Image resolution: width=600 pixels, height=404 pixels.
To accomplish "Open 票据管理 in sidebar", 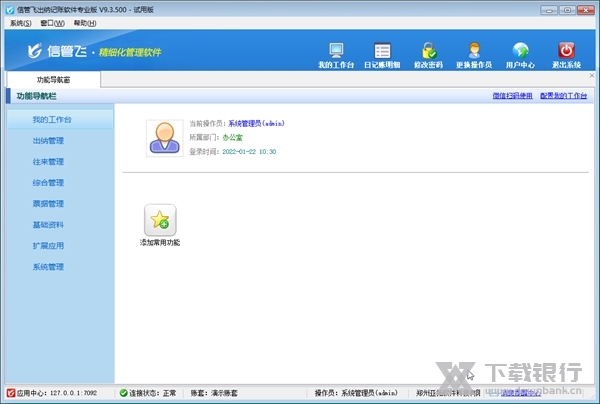I will pyautogui.click(x=48, y=204).
